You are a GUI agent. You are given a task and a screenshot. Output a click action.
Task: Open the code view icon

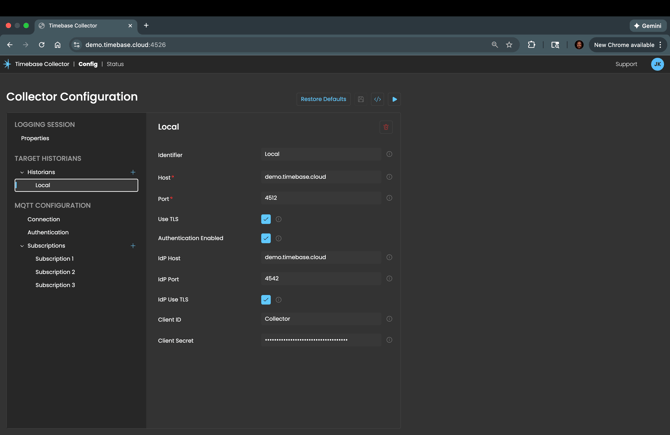click(377, 99)
